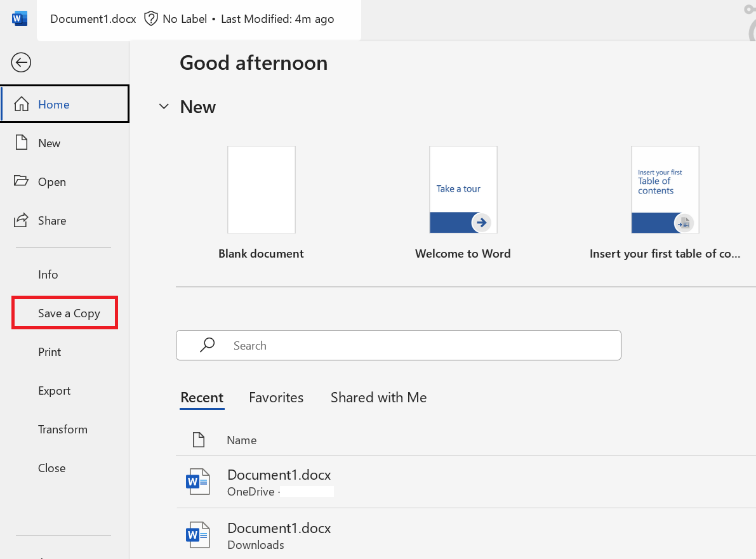The image size is (756, 559).
Task: Click the Share icon in sidebar
Action: click(21, 220)
